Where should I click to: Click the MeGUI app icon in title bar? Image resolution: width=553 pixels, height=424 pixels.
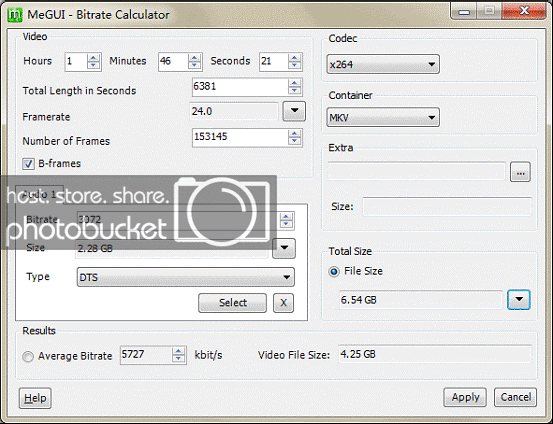[x=15, y=14]
